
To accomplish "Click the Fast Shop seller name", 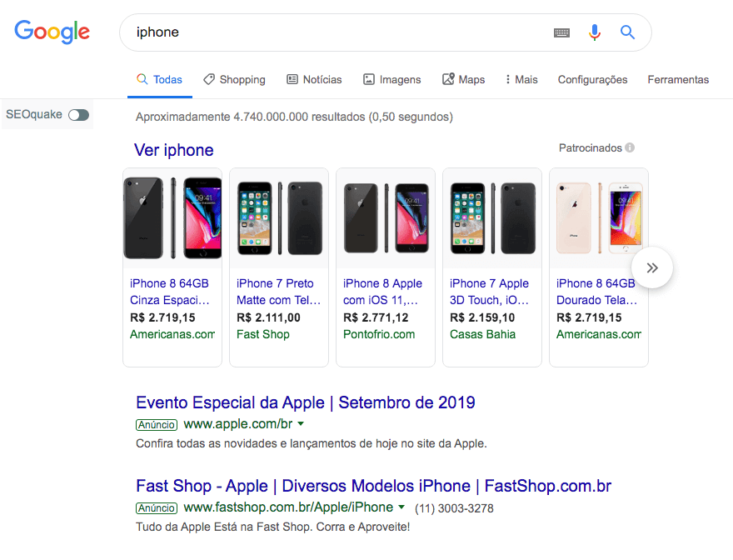I will [262, 334].
